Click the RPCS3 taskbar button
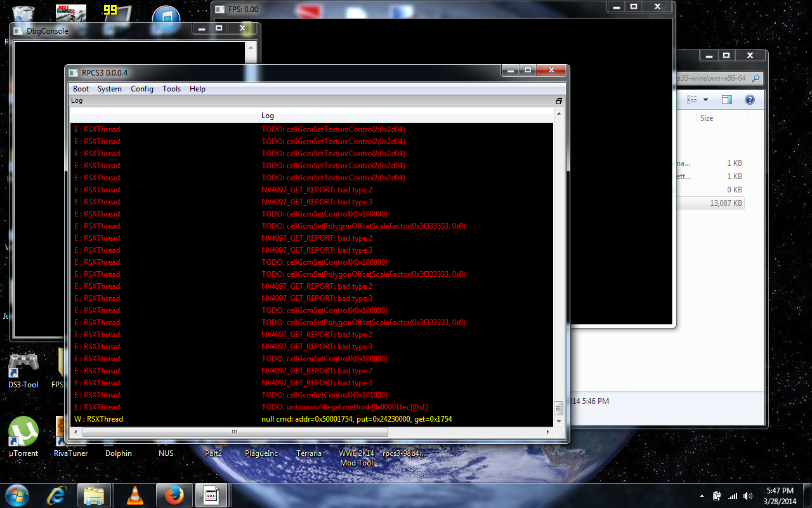 point(211,495)
